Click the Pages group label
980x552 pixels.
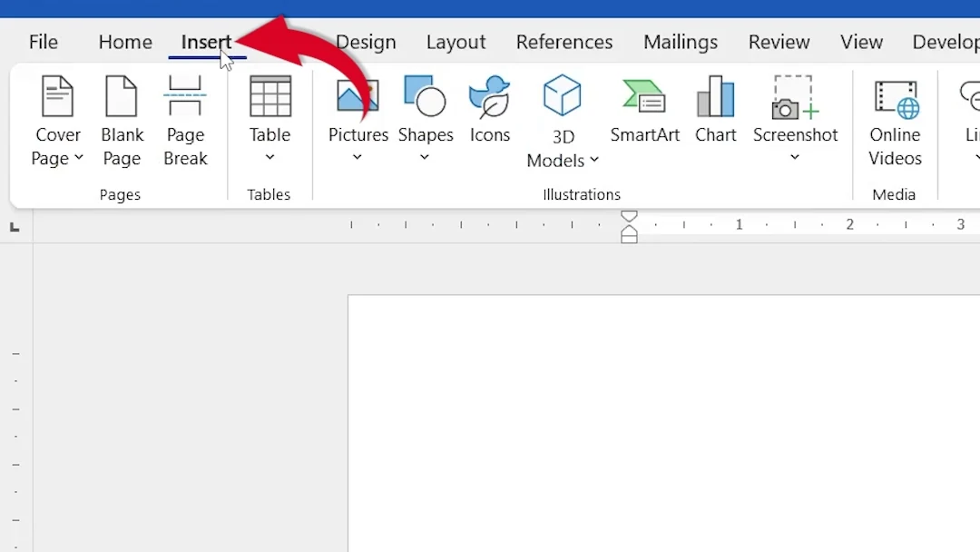pos(120,194)
